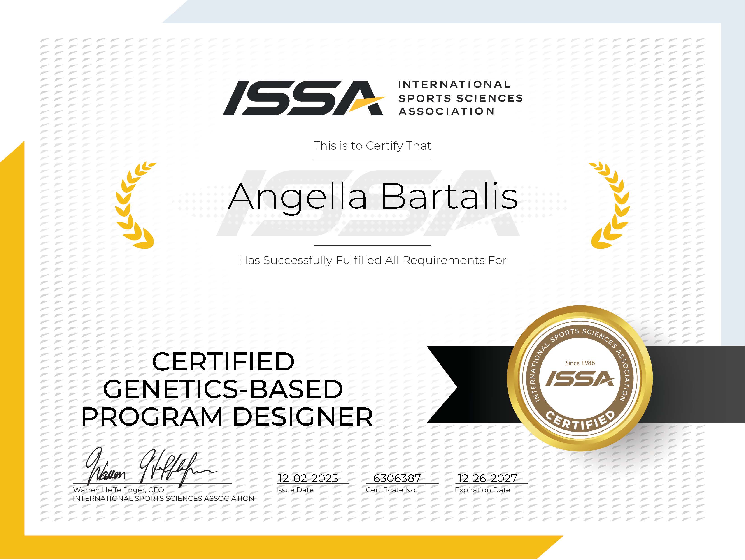Click 'International Sports Sciences Association' header text
745x560 pixels.
click(x=460, y=98)
